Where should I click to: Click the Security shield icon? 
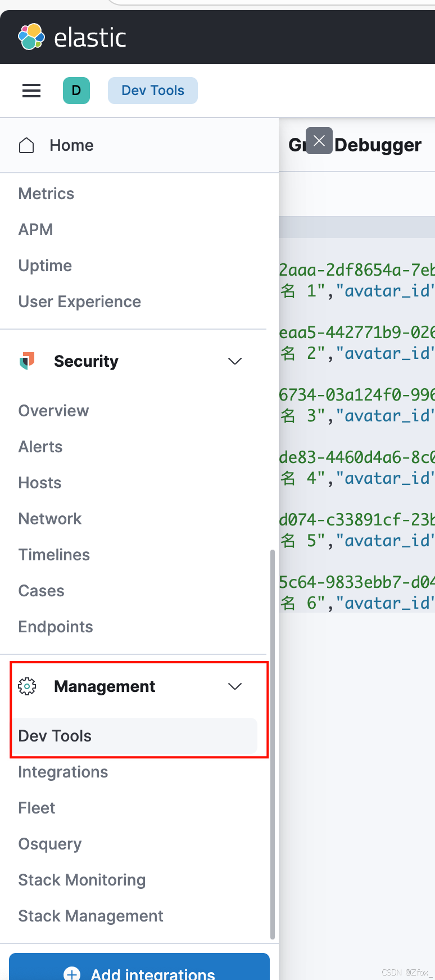pyautogui.click(x=27, y=361)
